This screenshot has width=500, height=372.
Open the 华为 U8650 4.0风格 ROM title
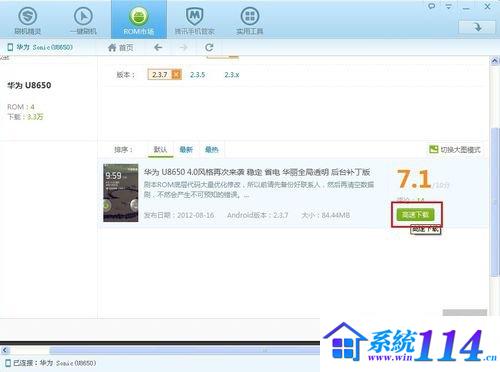[x=257, y=172]
